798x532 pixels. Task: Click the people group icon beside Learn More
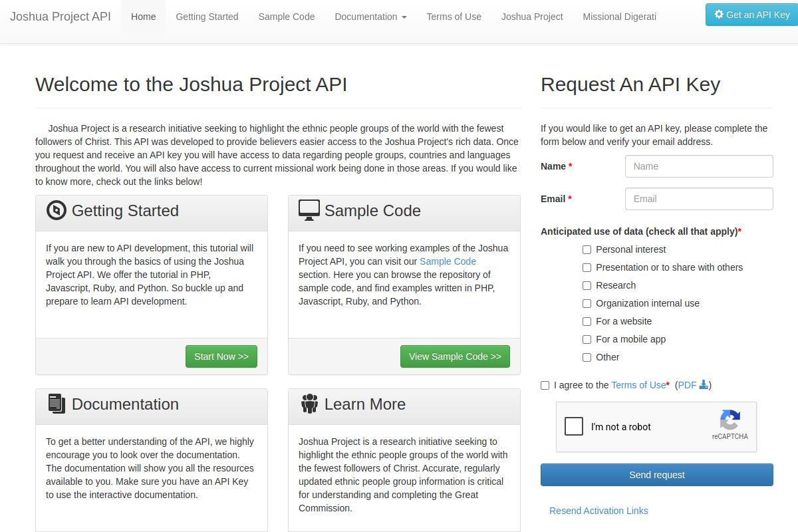click(309, 404)
